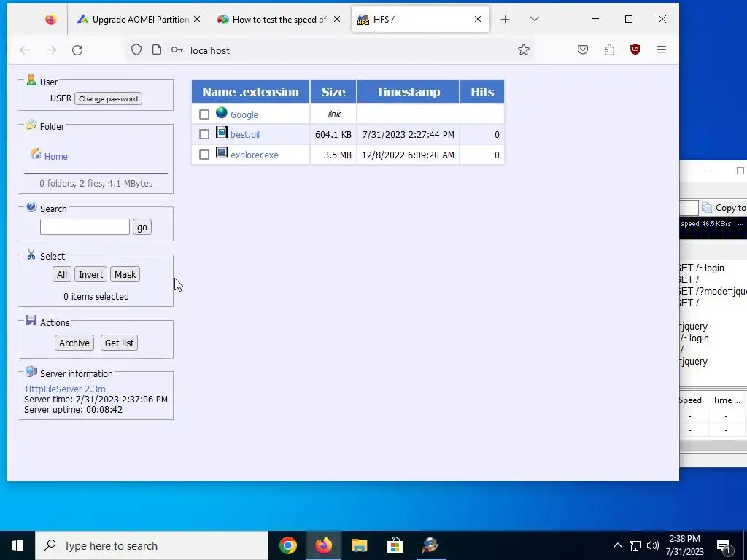Open the network icon in tray

click(x=635, y=545)
